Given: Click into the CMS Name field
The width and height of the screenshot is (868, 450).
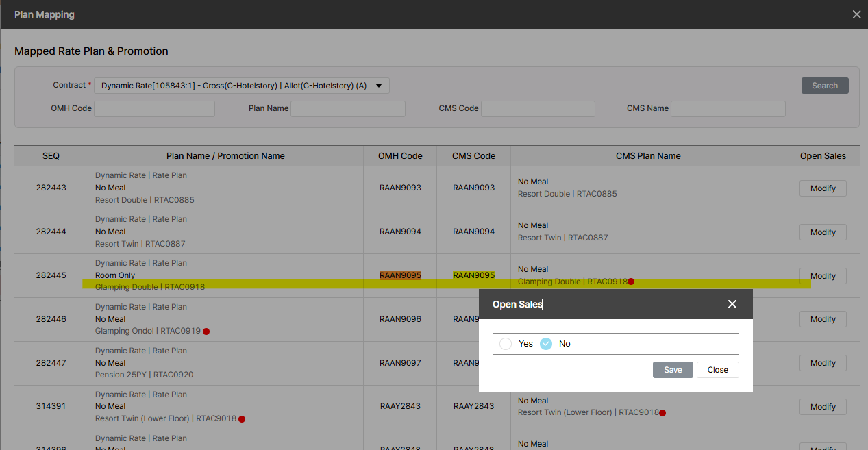Looking at the screenshot, I should 728,109.
